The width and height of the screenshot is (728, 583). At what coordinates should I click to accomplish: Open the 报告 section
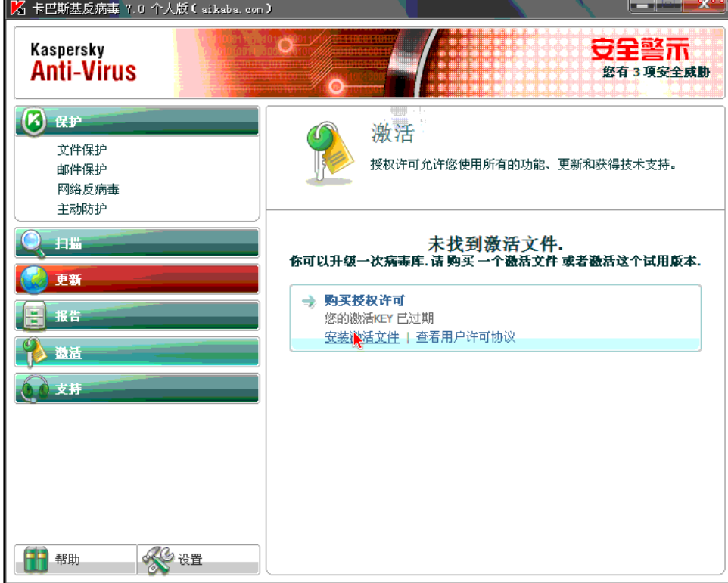pyautogui.click(x=137, y=316)
